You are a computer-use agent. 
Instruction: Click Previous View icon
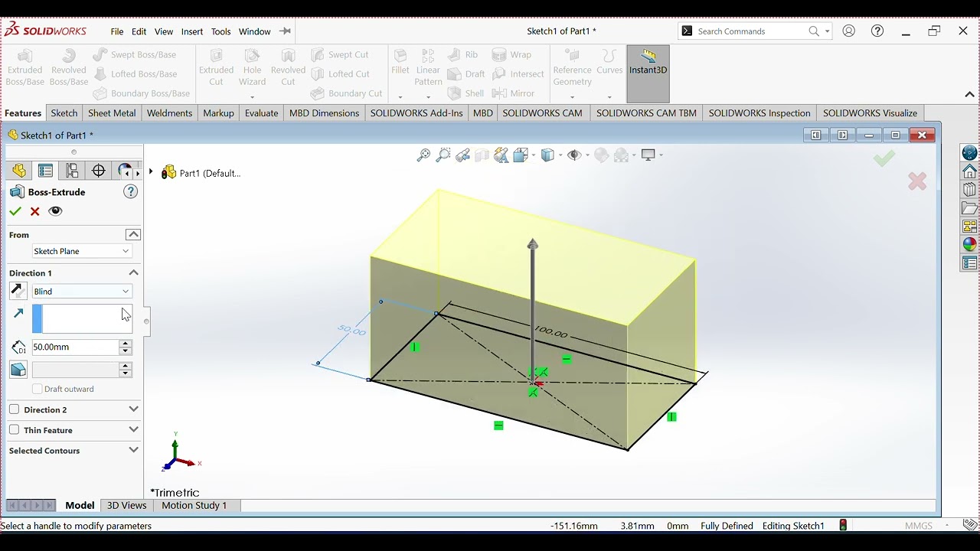pos(462,155)
